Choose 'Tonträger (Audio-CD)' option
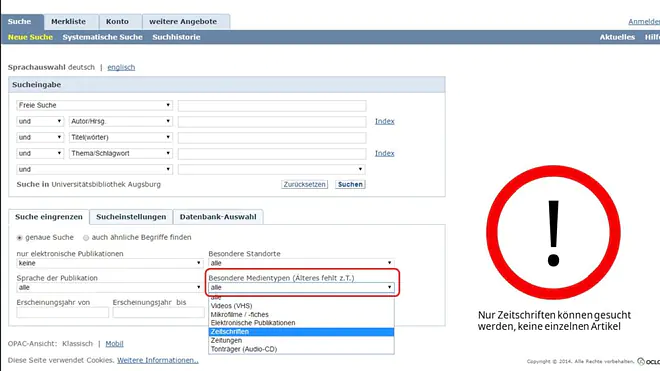 tap(301, 349)
